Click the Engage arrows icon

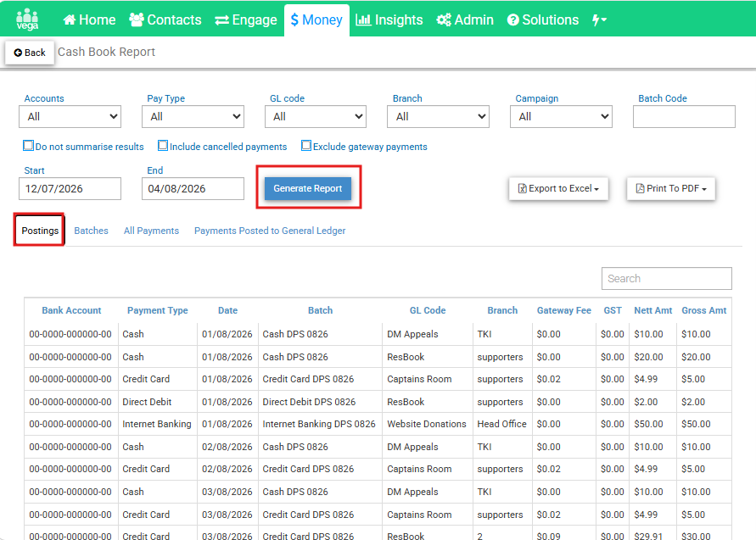point(221,20)
